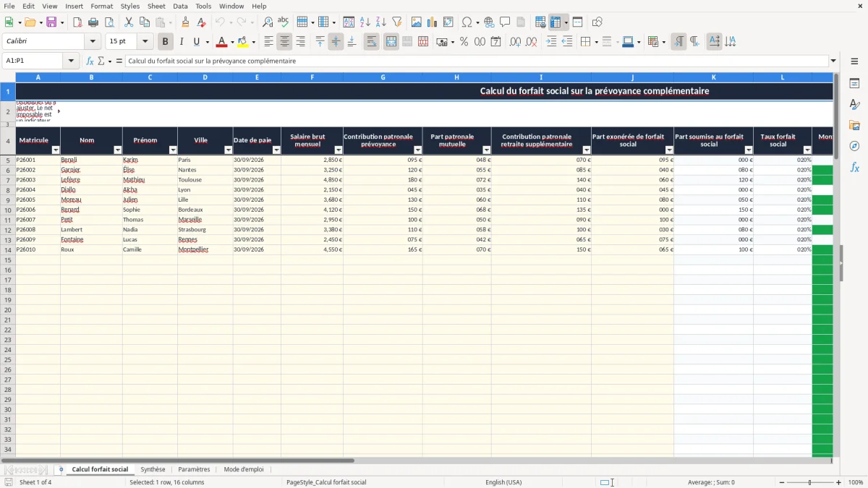868x488 pixels.
Task: Sort ascending A to Z
Action: 365,22
